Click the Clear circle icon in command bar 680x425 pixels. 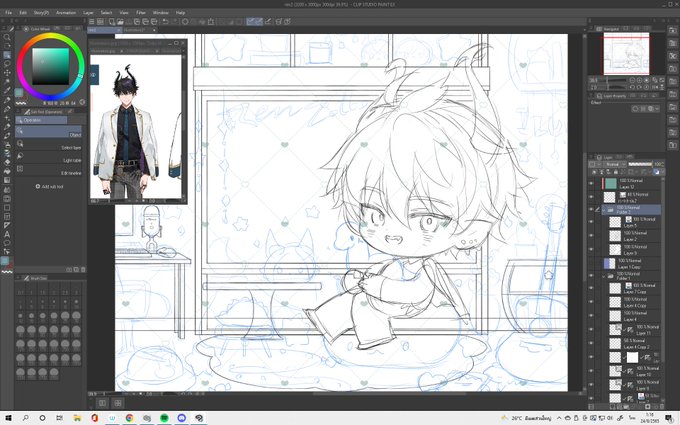tap(185, 21)
